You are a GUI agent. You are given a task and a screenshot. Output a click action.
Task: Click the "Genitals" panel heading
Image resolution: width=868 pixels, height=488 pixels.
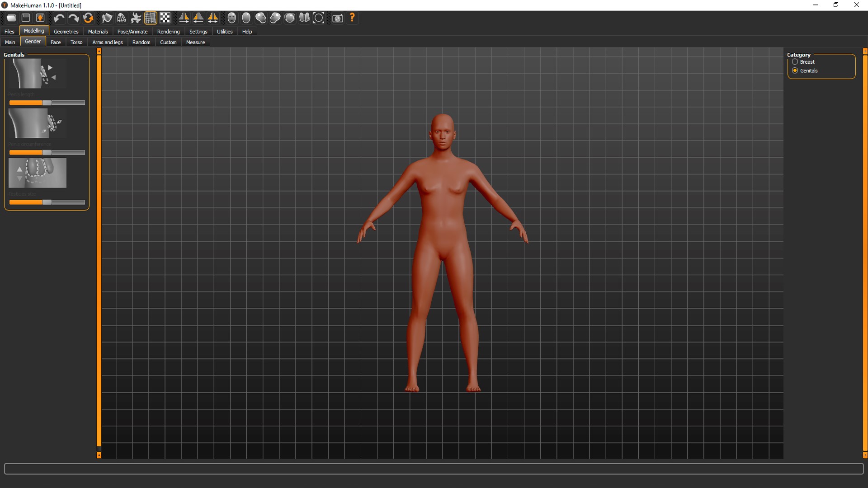click(14, 55)
